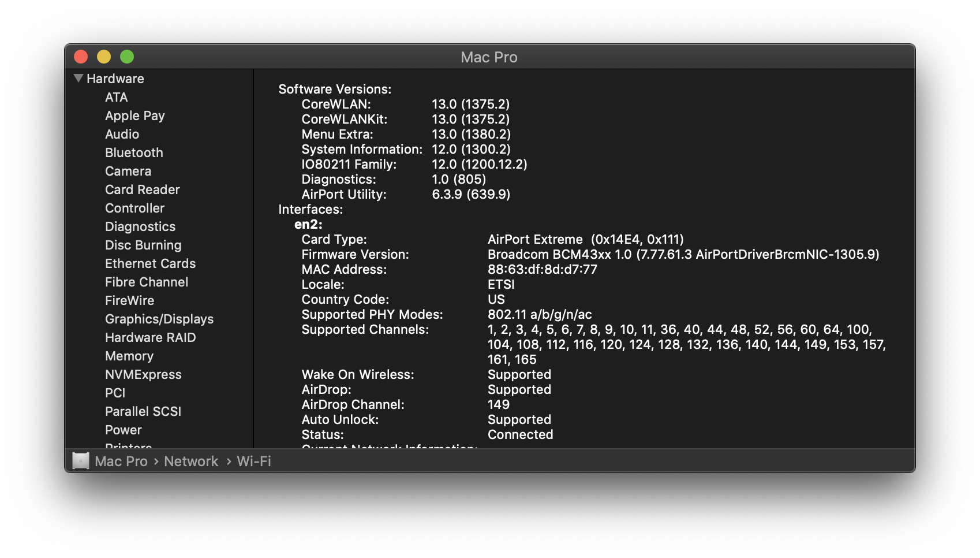Click Mac Pro in the path bar
Image resolution: width=980 pixels, height=558 pixels.
coord(121,461)
